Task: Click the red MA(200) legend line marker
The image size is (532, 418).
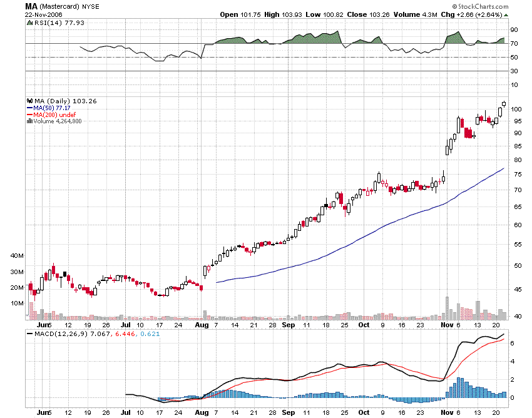Action: [30, 115]
